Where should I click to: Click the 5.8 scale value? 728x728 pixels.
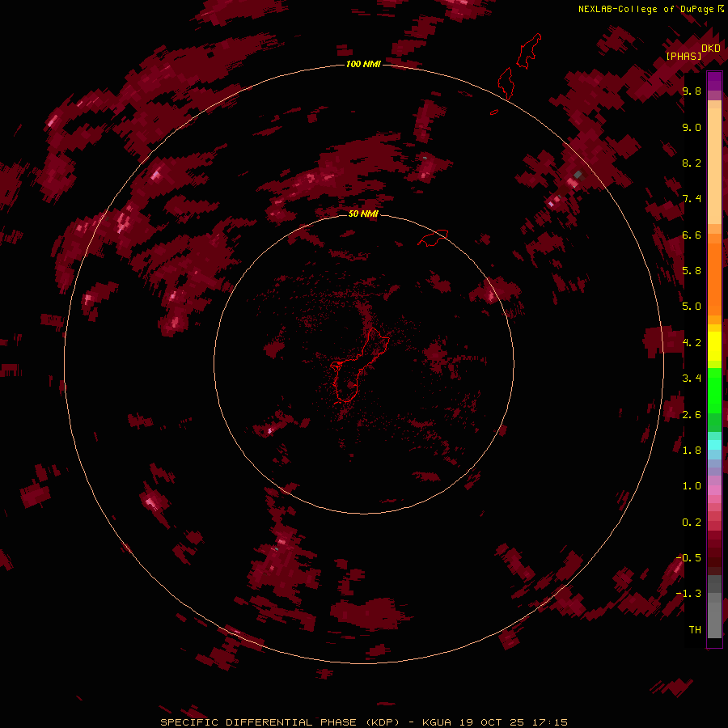tap(692, 270)
